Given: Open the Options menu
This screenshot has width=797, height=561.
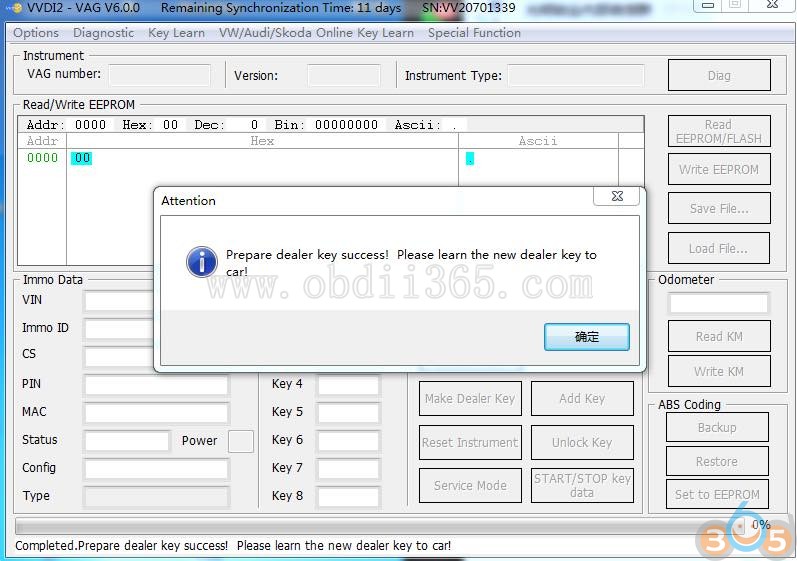Looking at the screenshot, I should click(36, 33).
